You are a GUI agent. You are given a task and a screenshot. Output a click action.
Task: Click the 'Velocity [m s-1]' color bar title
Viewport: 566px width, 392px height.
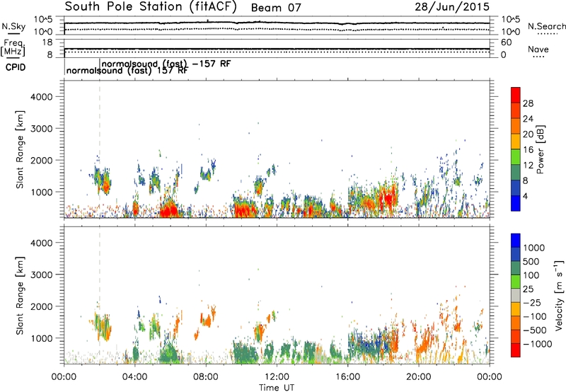559,296
